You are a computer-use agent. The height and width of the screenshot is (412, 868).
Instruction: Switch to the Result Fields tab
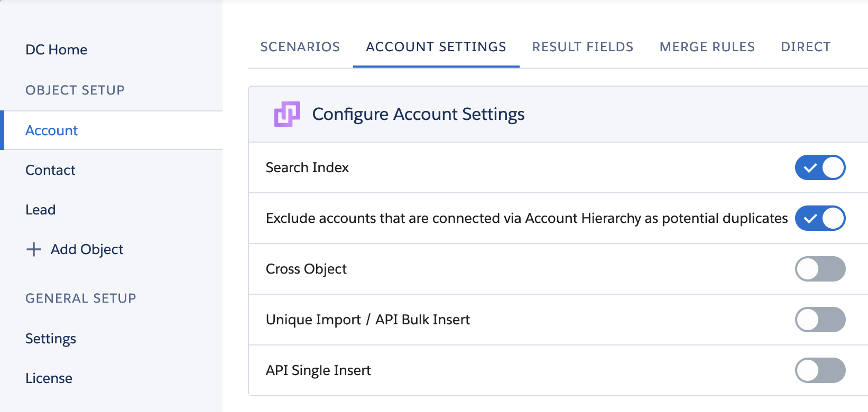583,47
